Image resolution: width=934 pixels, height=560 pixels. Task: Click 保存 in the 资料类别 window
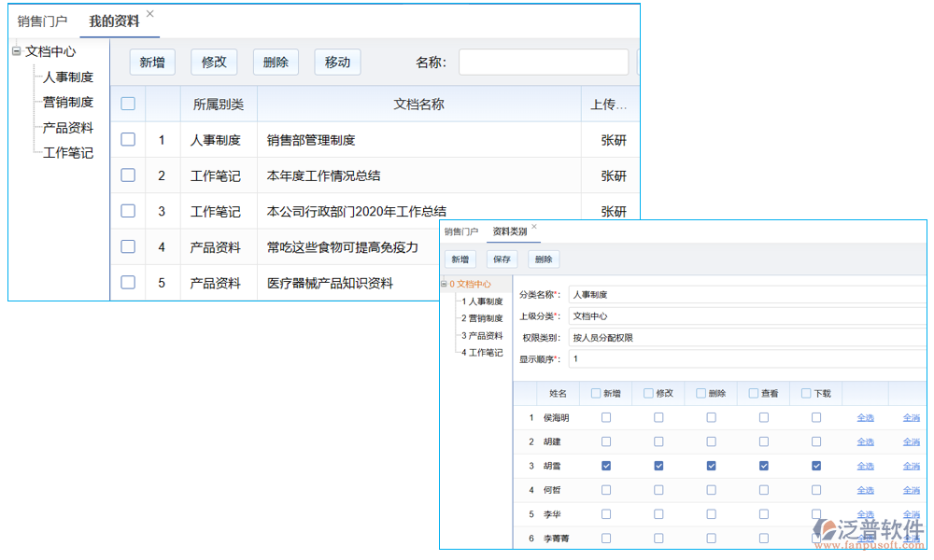point(502,259)
